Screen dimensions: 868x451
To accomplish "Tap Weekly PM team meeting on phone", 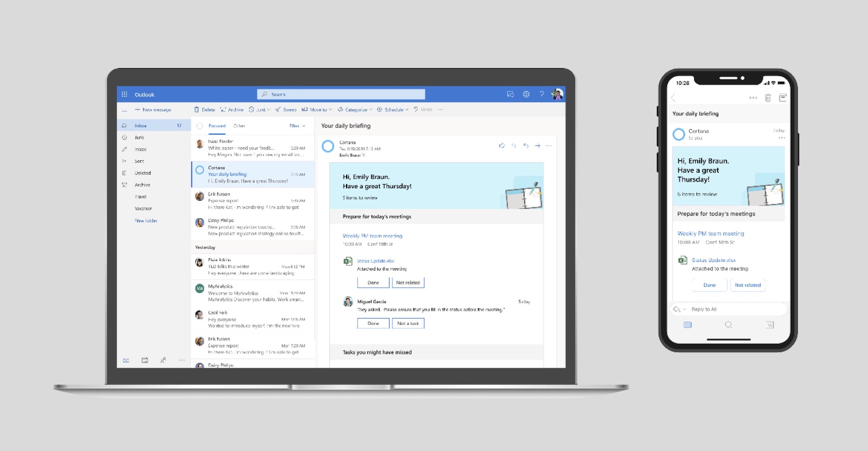I will pos(711,234).
